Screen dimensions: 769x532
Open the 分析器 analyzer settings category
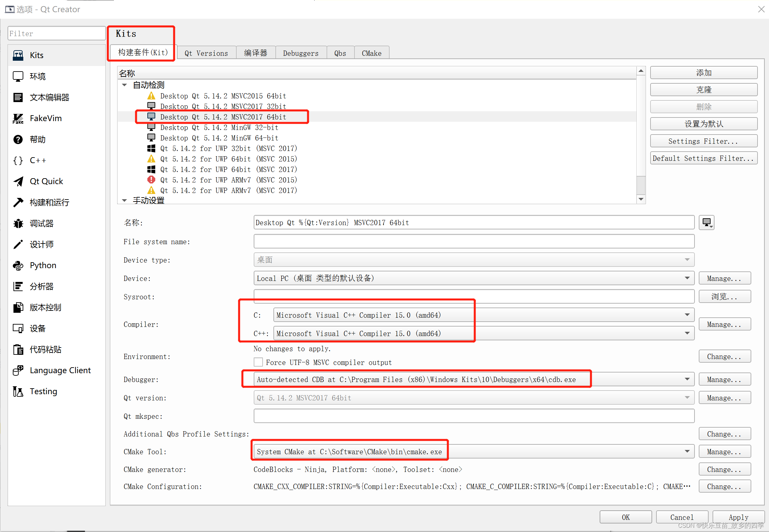click(x=57, y=286)
